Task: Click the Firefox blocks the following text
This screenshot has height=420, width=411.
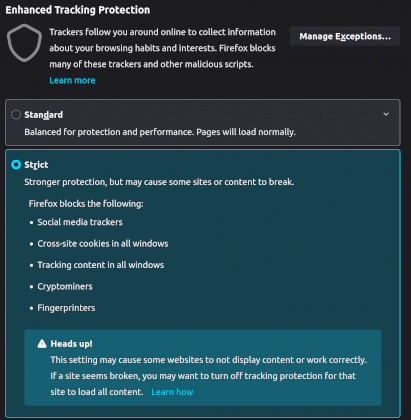Action: click(x=86, y=204)
